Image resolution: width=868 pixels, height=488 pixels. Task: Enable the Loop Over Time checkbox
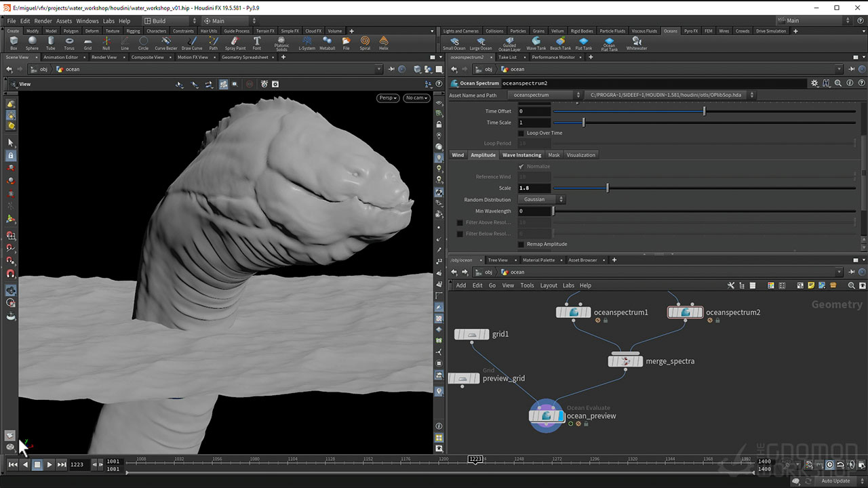point(521,133)
